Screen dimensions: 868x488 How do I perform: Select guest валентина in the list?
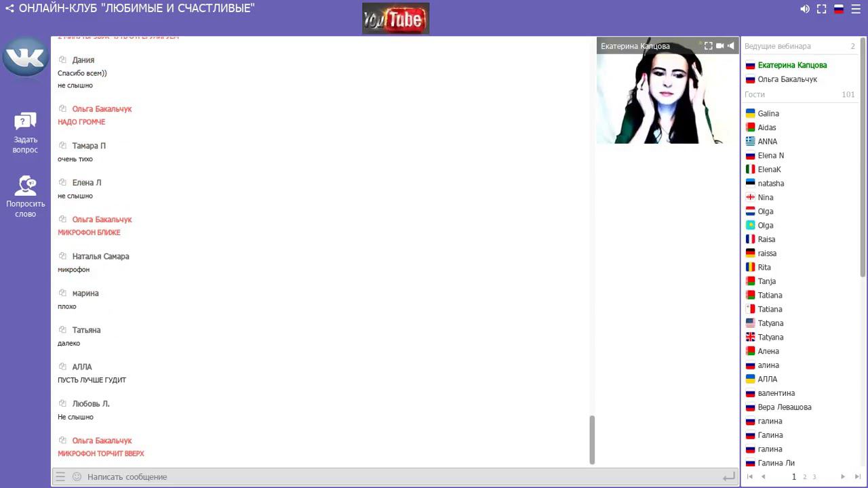776,393
